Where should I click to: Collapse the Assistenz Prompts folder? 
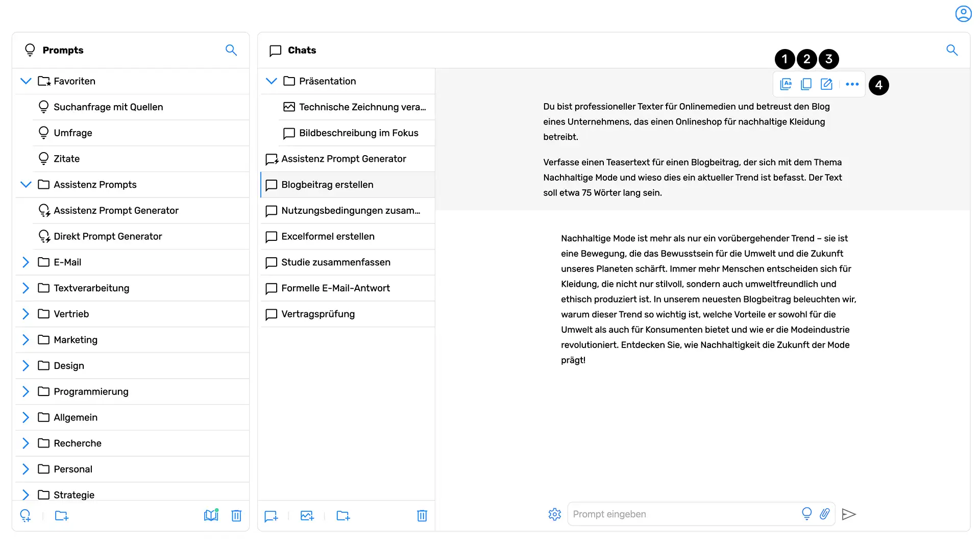click(26, 184)
